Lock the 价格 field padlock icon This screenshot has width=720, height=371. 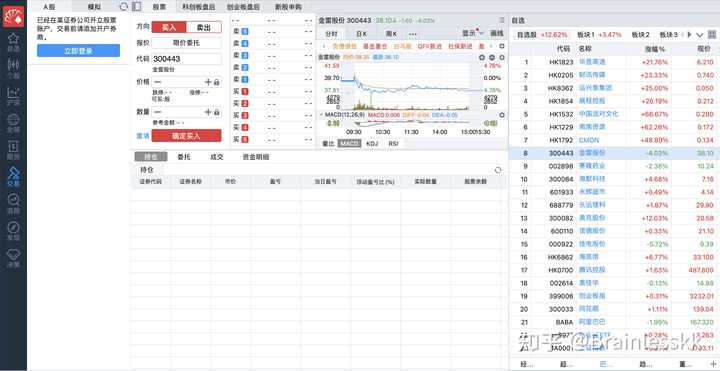217,82
